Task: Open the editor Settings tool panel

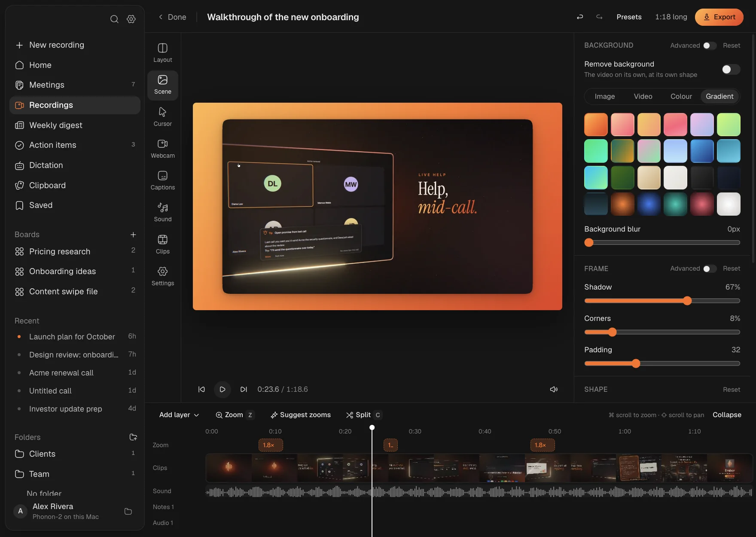Action: click(162, 276)
